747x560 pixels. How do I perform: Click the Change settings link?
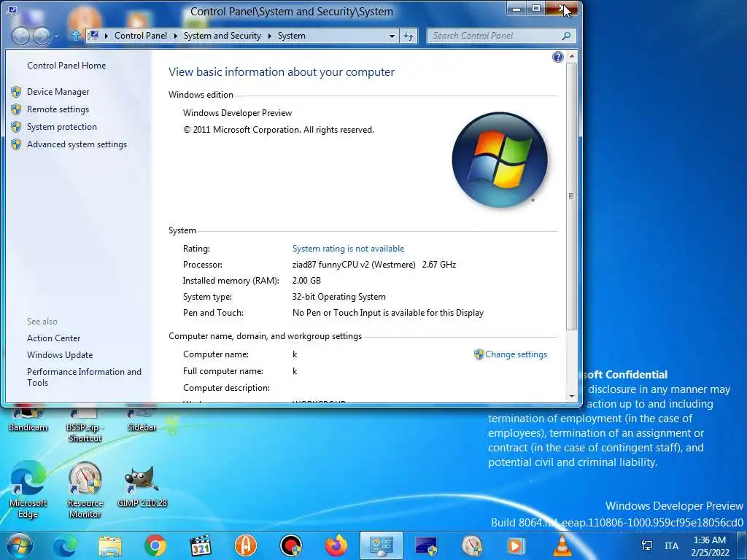[x=516, y=354]
